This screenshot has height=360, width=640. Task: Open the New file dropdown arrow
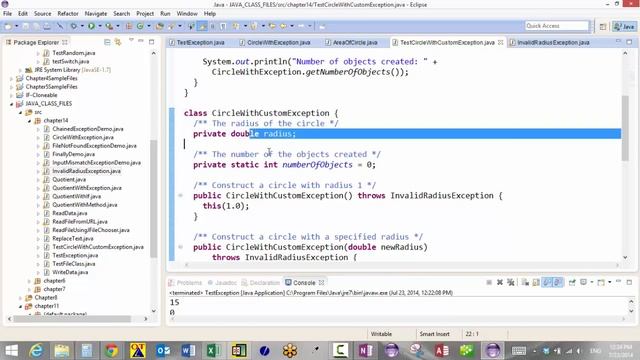(16, 26)
